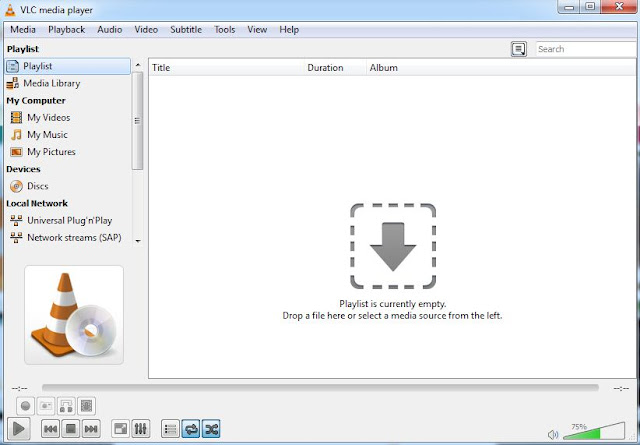
Task: Open the Video menu
Action: coord(146,29)
